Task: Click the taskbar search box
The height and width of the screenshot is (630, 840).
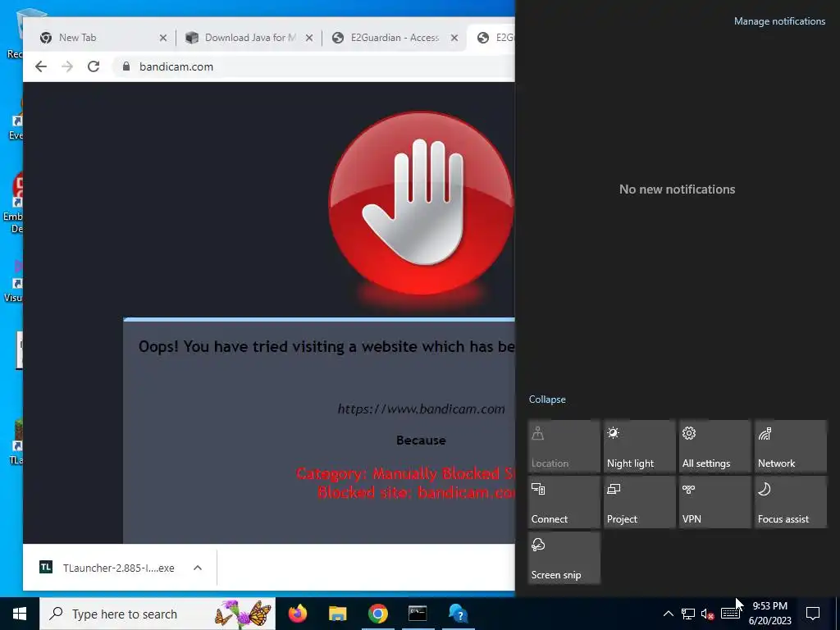Action: (157, 614)
